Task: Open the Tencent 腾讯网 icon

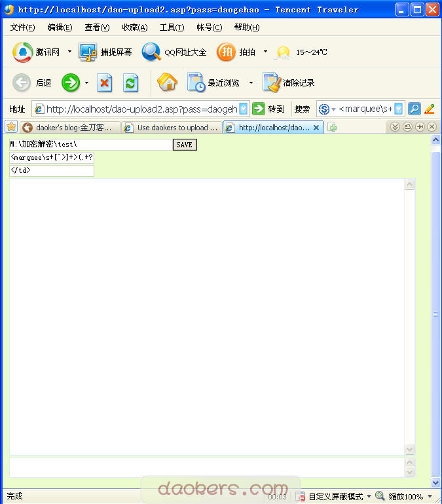Action: click(x=22, y=52)
